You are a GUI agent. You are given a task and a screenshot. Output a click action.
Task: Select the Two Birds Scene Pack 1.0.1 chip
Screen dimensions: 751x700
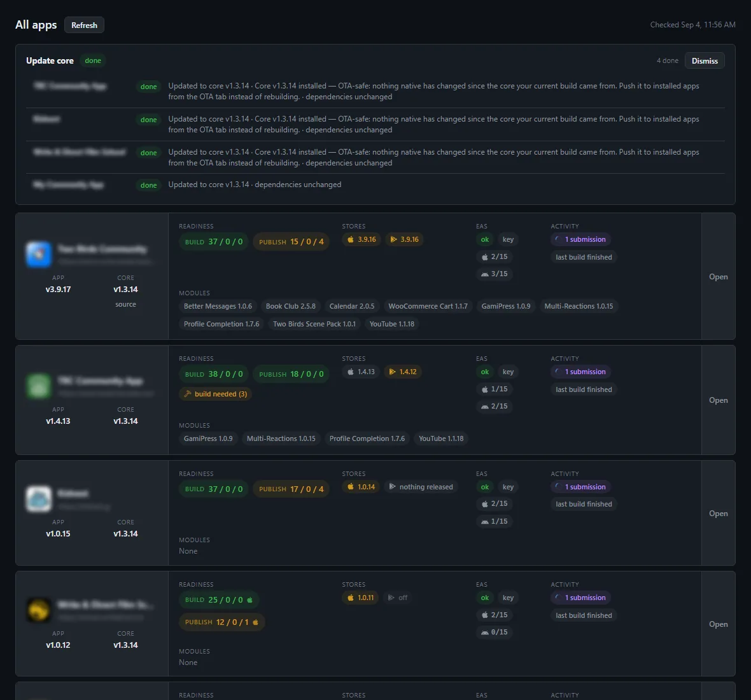(x=314, y=324)
